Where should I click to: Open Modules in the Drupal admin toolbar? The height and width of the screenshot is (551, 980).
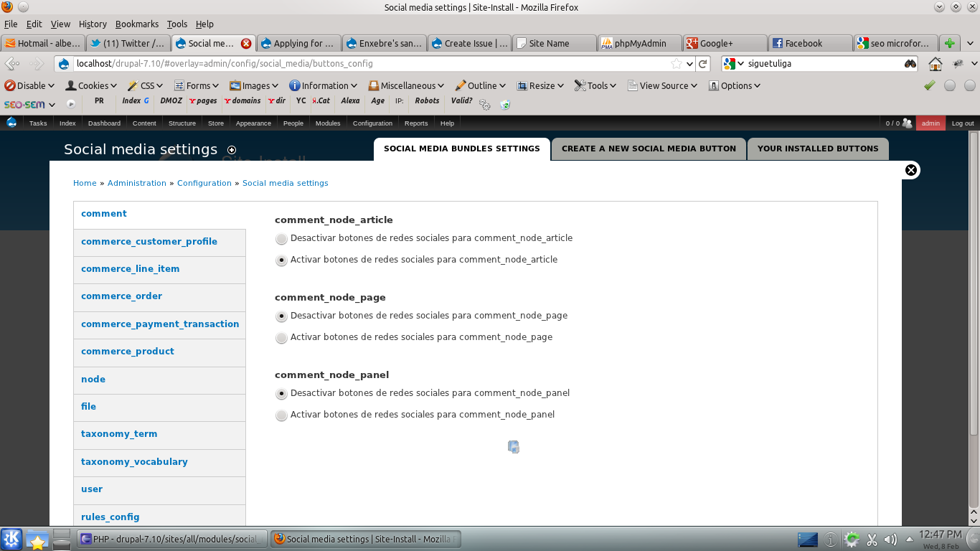[x=328, y=123]
